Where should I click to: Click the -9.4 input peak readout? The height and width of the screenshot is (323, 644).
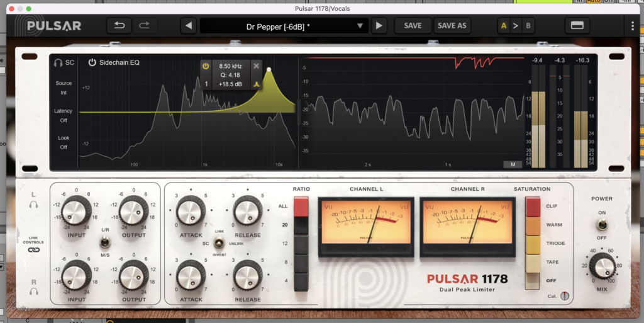(x=537, y=60)
